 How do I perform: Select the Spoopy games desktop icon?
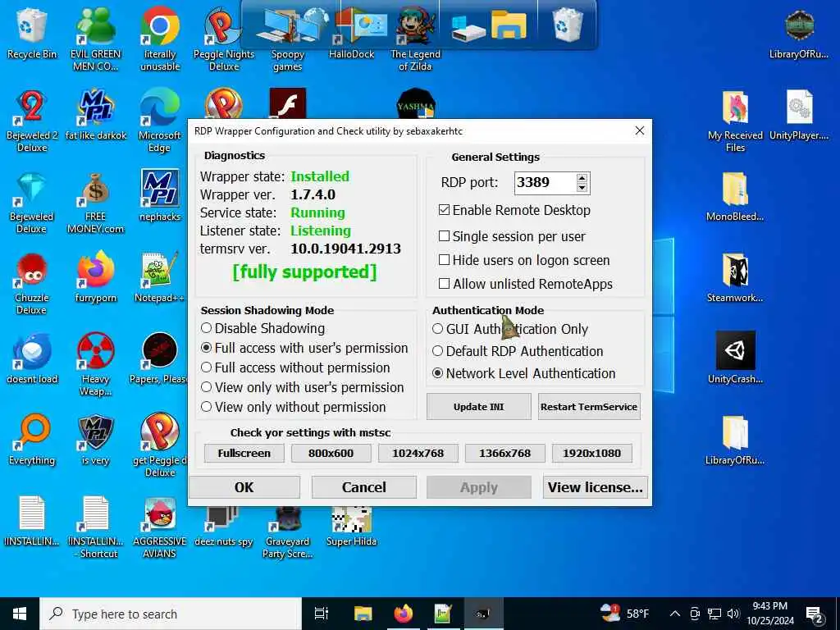[288, 39]
